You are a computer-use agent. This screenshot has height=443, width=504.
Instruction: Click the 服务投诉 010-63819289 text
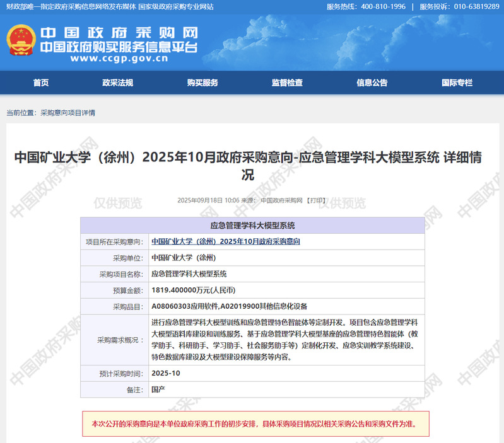460,6
